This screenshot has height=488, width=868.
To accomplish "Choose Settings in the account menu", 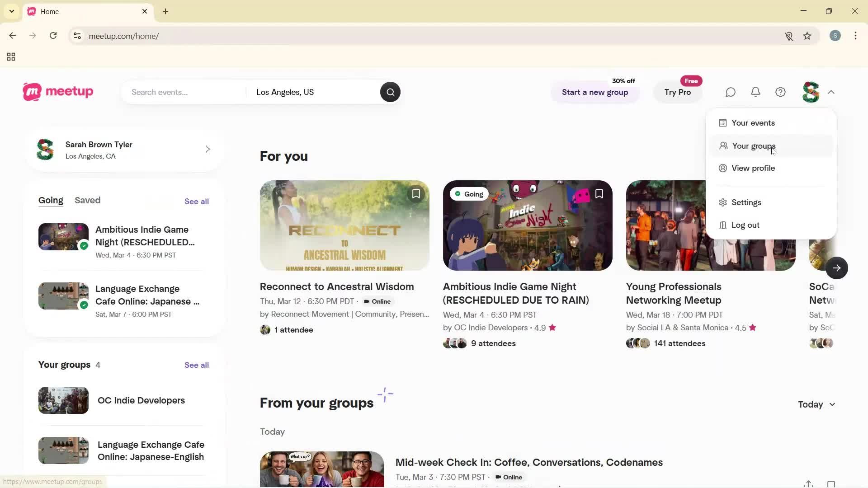I will (x=746, y=202).
